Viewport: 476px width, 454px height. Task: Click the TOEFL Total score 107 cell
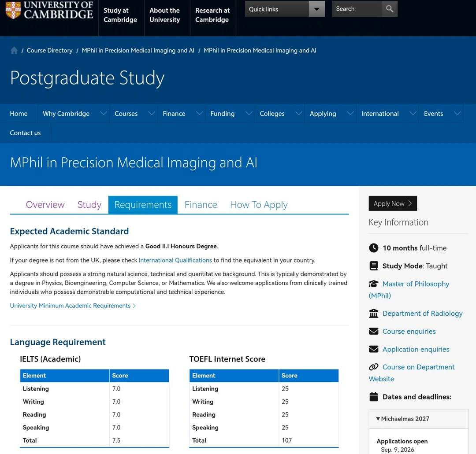(309, 440)
